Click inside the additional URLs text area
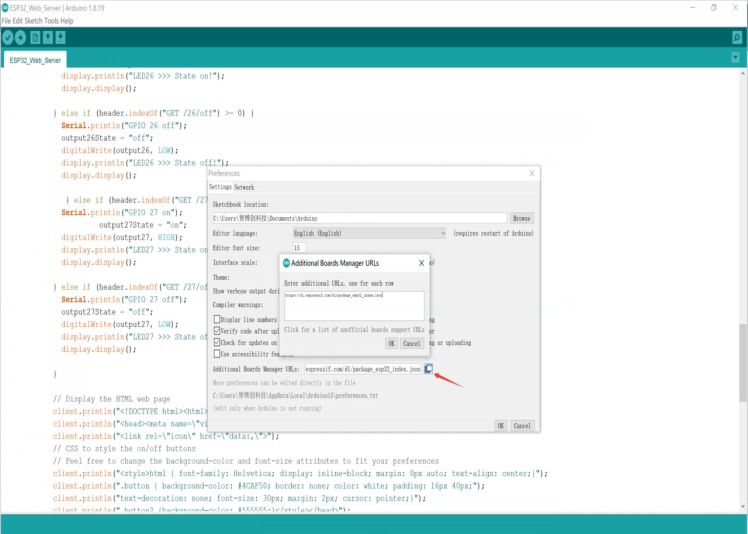This screenshot has width=748, height=534. point(354,305)
